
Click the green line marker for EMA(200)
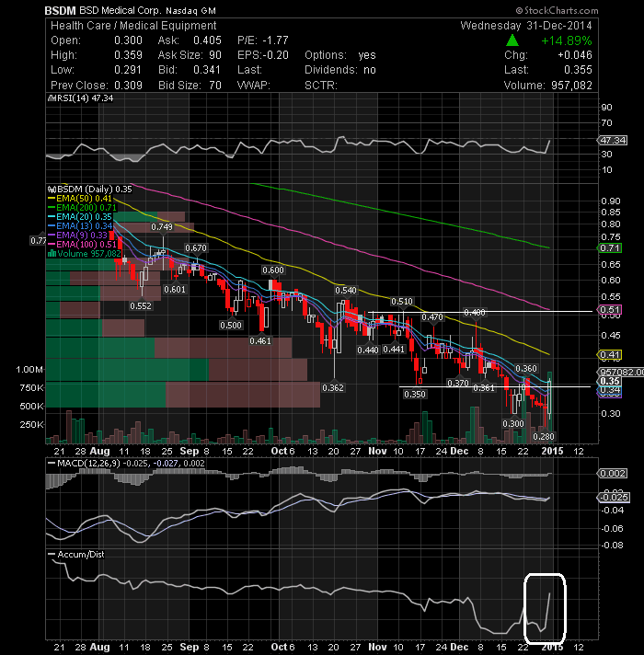click(52, 208)
